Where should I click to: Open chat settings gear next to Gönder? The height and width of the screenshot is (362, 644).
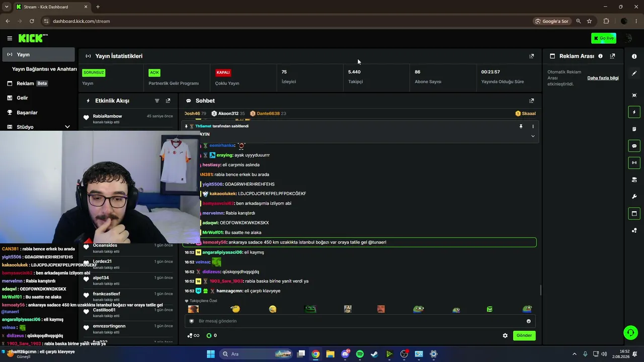[x=505, y=335]
